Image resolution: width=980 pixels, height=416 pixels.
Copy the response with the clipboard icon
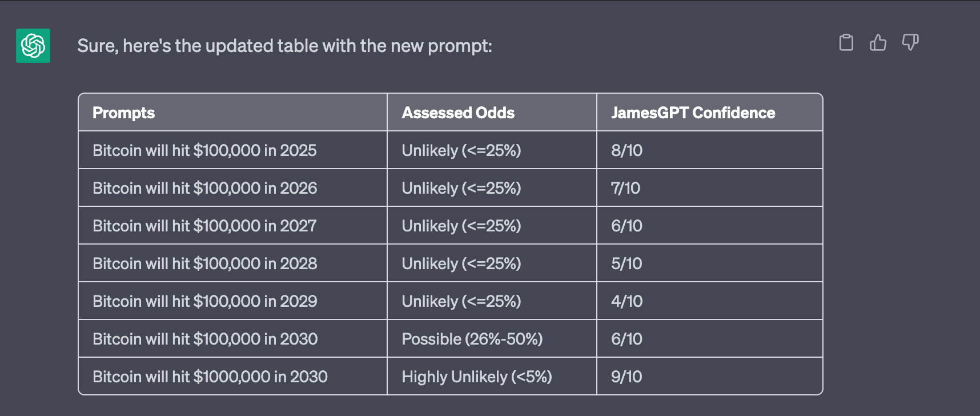(846, 43)
